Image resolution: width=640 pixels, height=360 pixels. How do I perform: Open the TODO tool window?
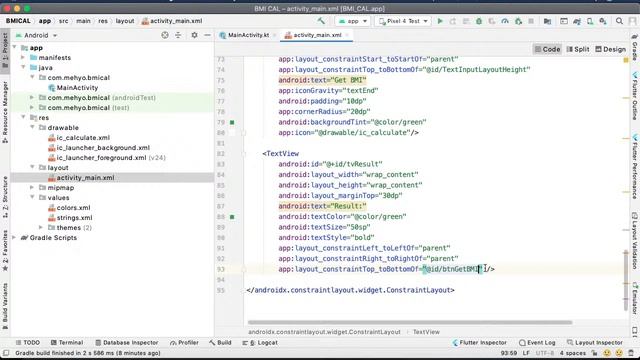click(x=28, y=342)
